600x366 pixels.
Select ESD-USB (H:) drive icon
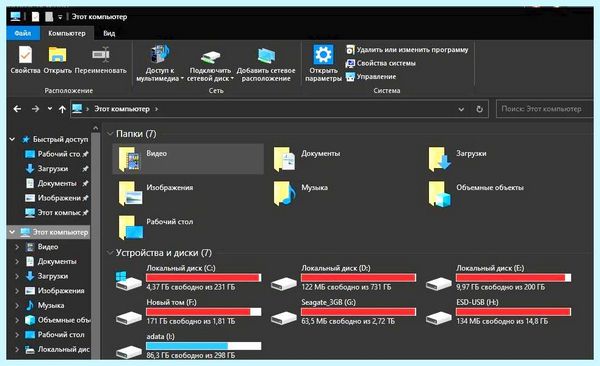pos(439,317)
